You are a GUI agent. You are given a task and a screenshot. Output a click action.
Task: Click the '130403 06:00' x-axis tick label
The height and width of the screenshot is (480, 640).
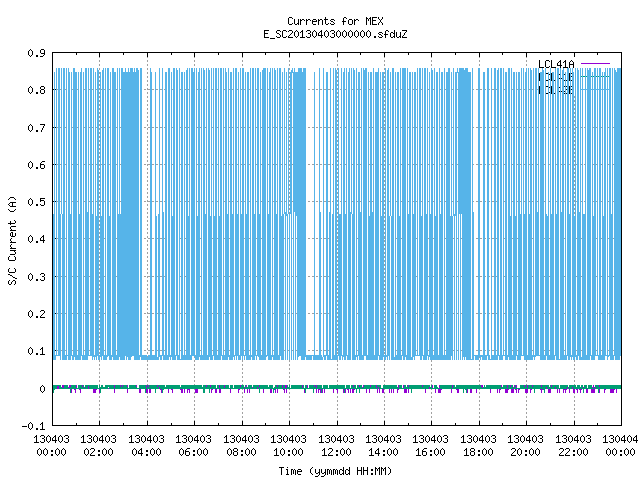pos(193,446)
